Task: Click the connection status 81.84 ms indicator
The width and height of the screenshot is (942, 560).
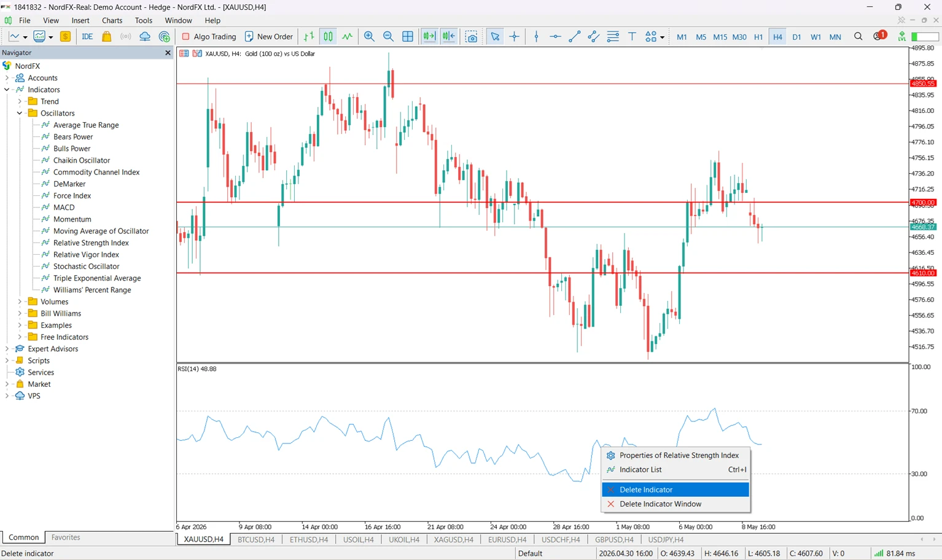Action: tap(895, 553)
